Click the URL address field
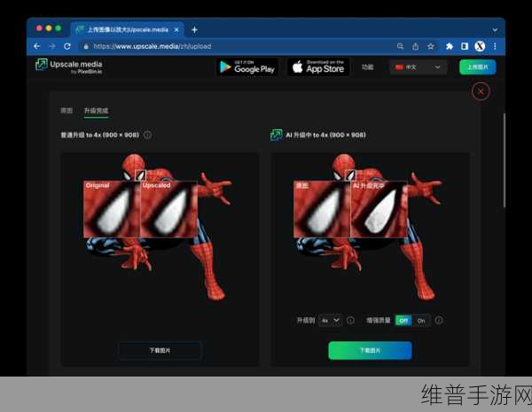 (238, 46)
